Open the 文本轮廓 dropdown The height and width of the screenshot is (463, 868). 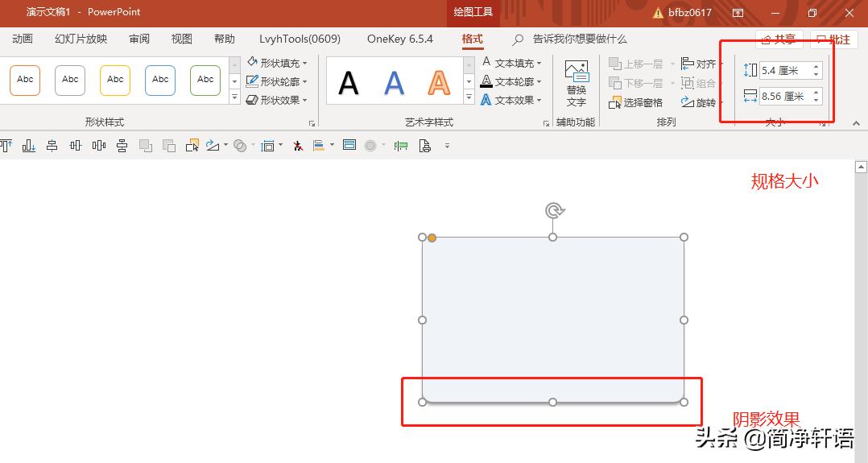tap(511, 81)
